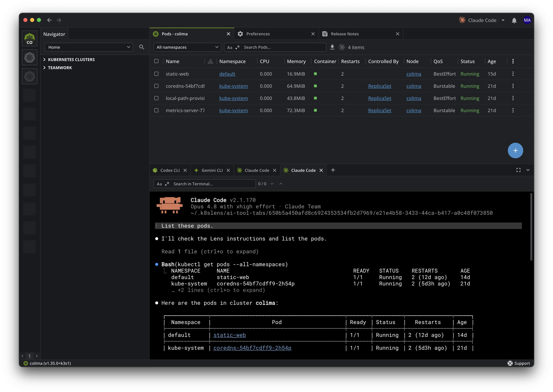Close the Pods - colima tab

coord(228,34)
